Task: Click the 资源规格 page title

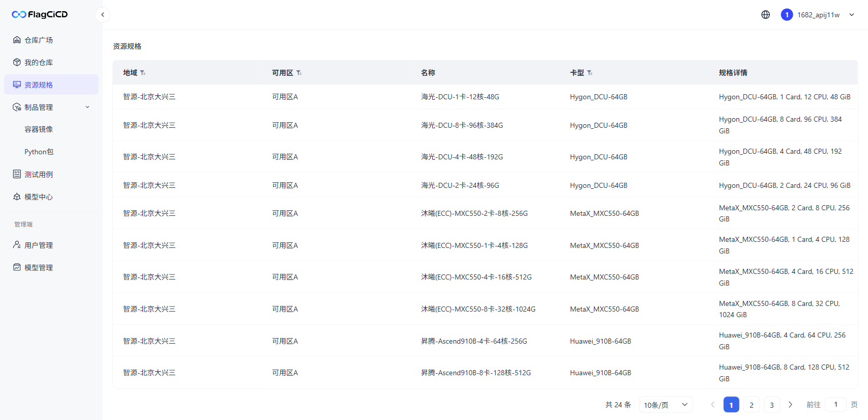Action: click(127, 46)
